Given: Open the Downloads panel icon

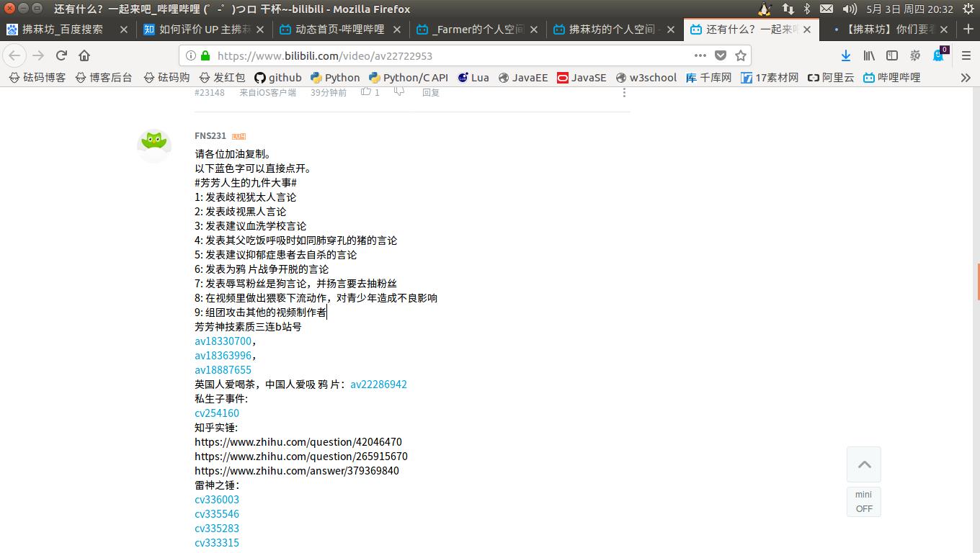Looking at the screenshot, I should (x=845, y=55).
